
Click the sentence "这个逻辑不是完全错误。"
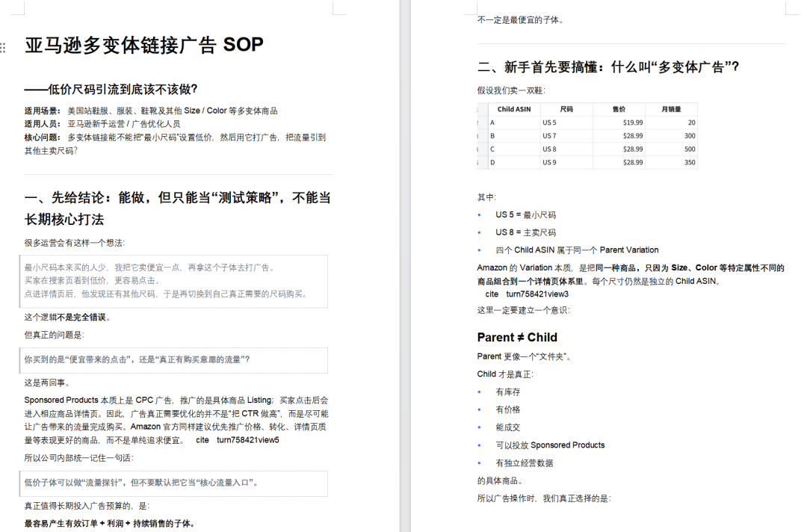click(67, 318)
